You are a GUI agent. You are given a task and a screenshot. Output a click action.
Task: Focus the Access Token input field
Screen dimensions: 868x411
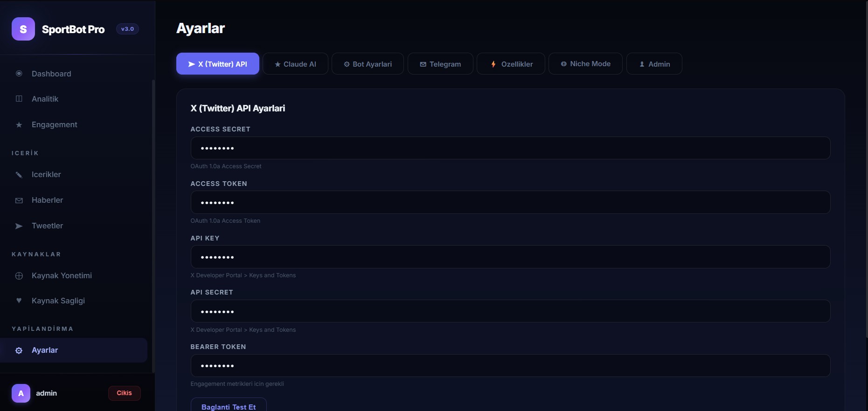click(x=510, y=202)
